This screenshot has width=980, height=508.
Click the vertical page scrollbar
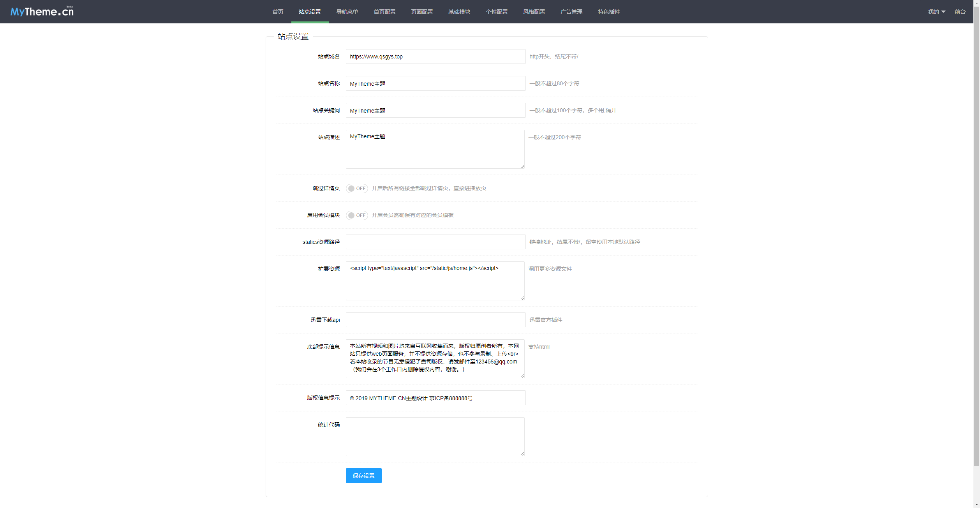coord(976,234)
